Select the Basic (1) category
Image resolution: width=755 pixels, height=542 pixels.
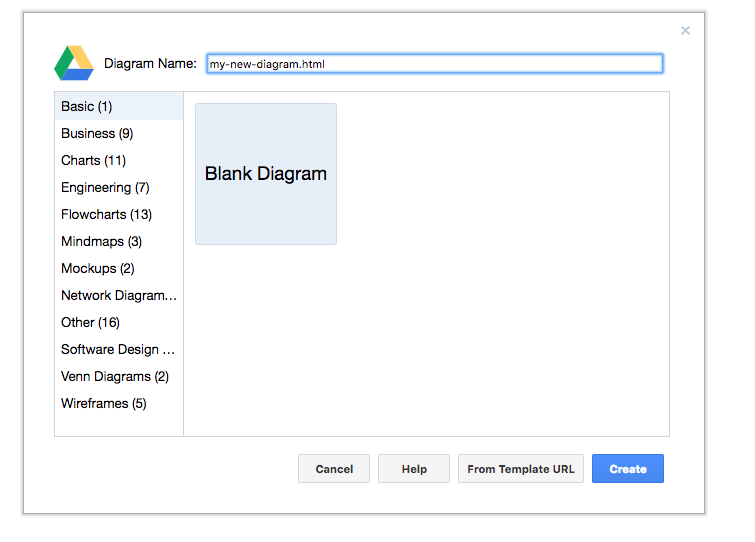tap(87, 107)
